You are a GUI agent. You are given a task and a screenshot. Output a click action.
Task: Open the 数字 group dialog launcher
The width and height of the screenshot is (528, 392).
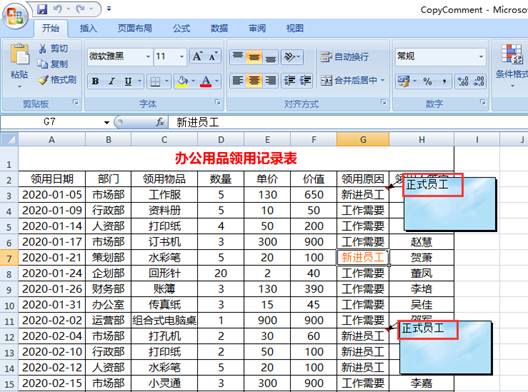[x=483, y=102]
